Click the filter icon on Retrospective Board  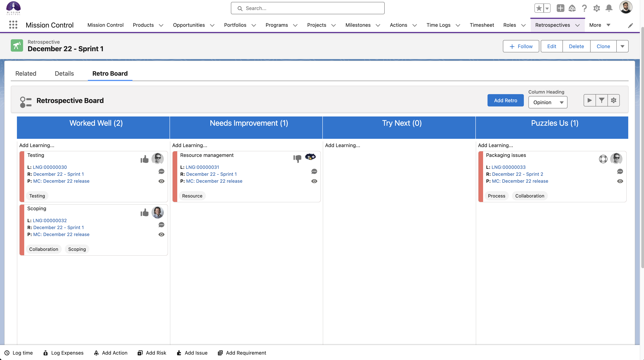click(x=602, y=100)
